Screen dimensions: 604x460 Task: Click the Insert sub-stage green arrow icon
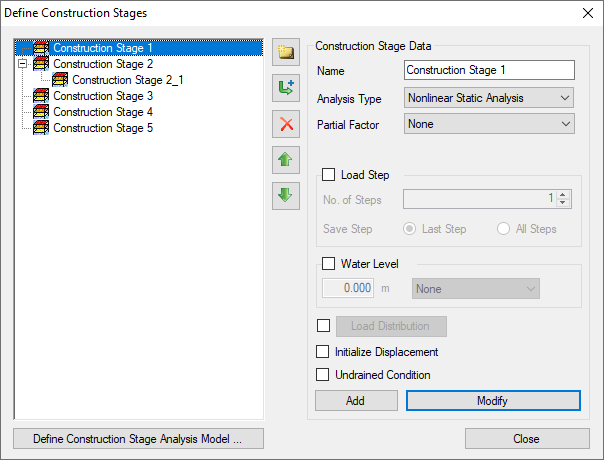pos(285,88)
